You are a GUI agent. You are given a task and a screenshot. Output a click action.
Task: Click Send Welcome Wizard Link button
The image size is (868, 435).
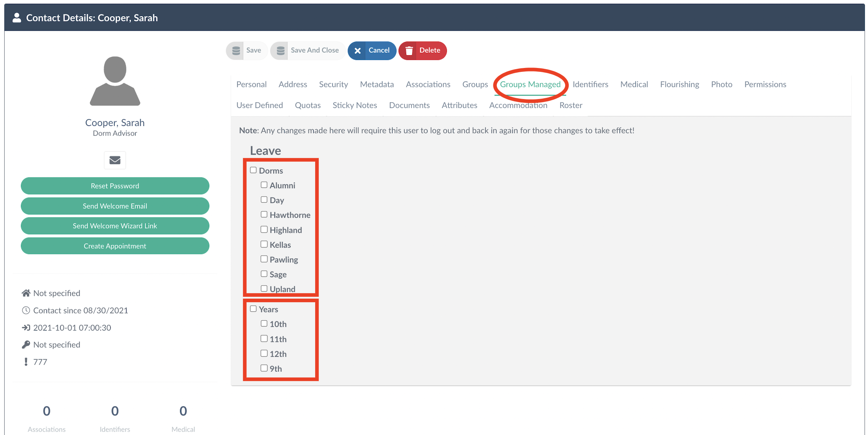coord(115,226)
